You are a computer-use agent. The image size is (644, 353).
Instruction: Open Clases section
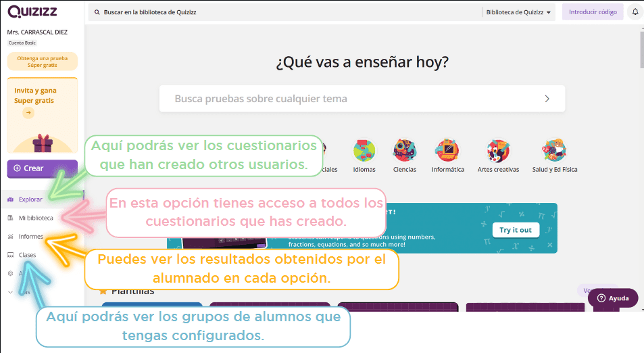coord(27,255)
